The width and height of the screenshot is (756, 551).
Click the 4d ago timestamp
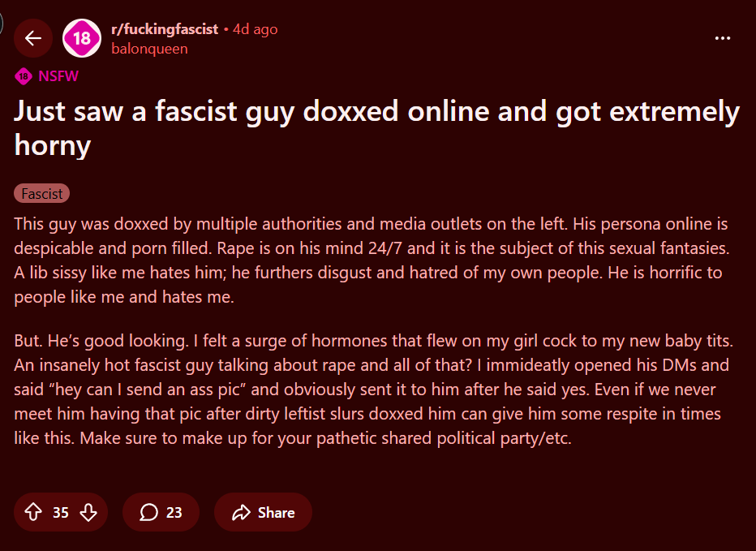click(x=255, y=29)
